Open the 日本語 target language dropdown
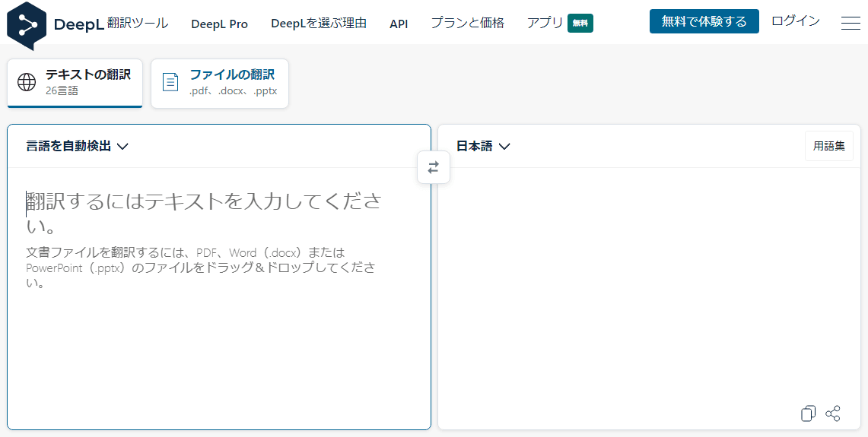This screenshot has width=868, height=437. pos(483,146)
